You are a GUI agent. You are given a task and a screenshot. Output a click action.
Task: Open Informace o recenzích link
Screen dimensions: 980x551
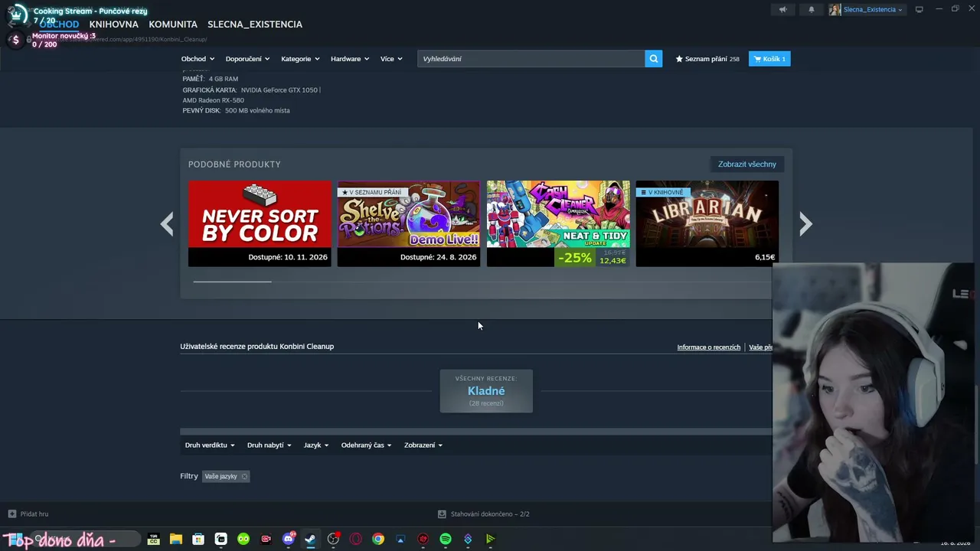pyautogui.click(x=709, y=347)
